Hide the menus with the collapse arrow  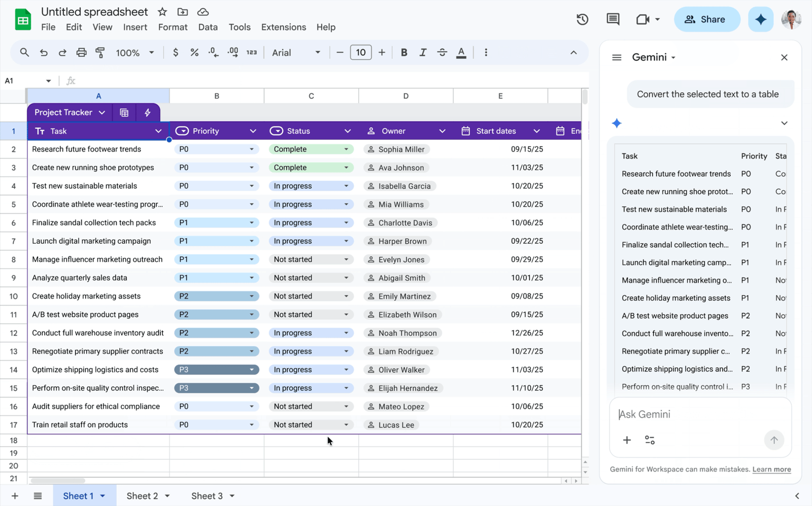click(573, 52)
